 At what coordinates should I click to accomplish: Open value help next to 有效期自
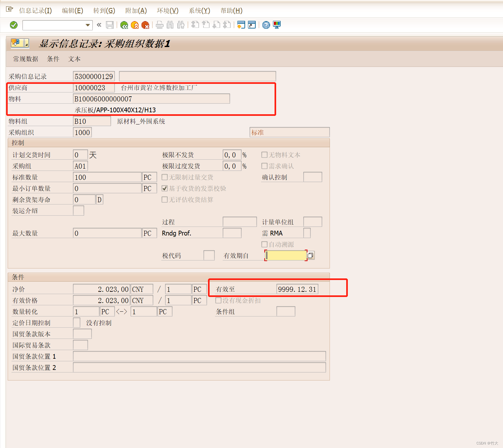(x=310, y=255)
